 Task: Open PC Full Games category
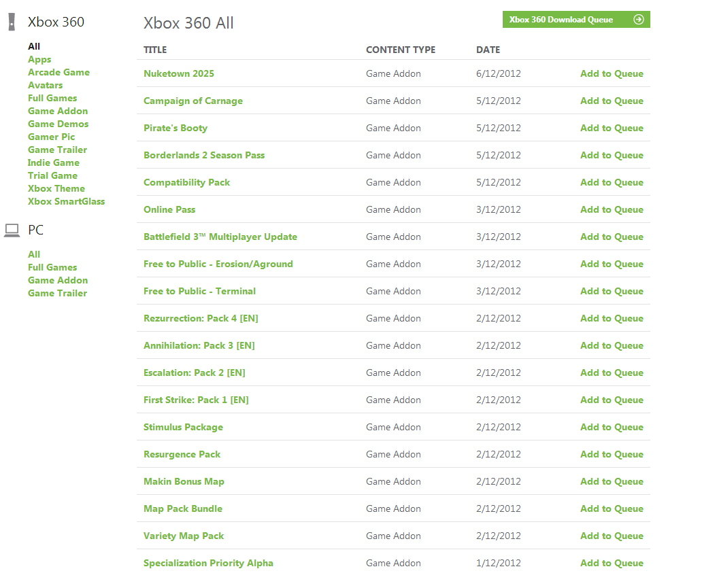click(52, 267)
